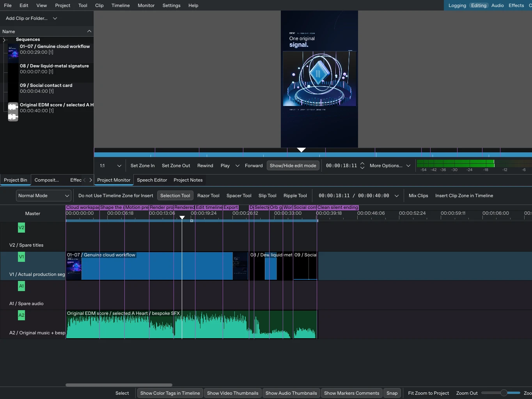Toggle Show/Hide edit mode

293,166
